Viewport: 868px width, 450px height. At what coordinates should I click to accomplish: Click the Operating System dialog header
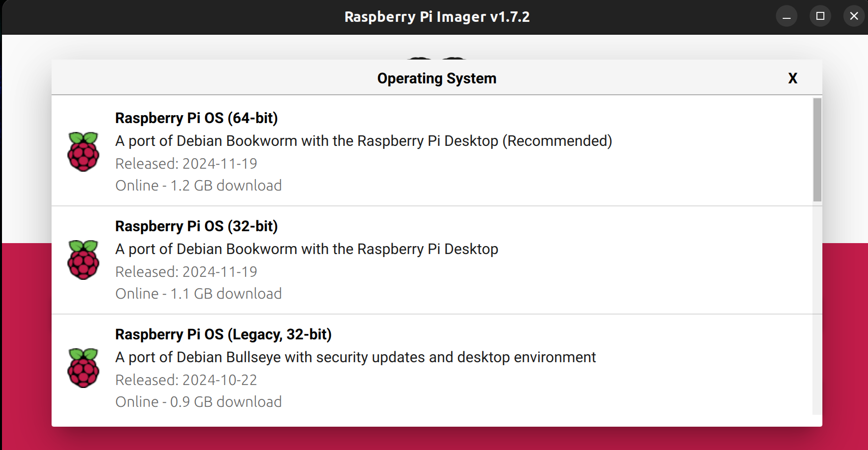point(436,78)
